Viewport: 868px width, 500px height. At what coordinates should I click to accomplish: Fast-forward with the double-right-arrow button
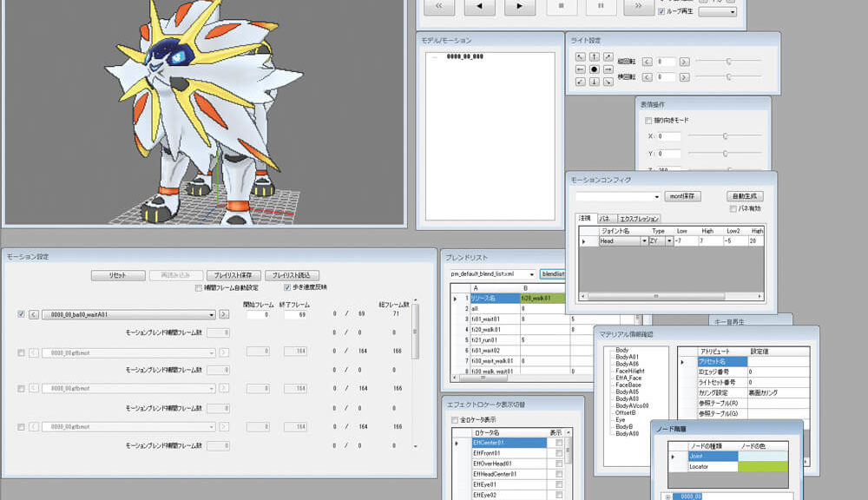(x=638, y=7)
